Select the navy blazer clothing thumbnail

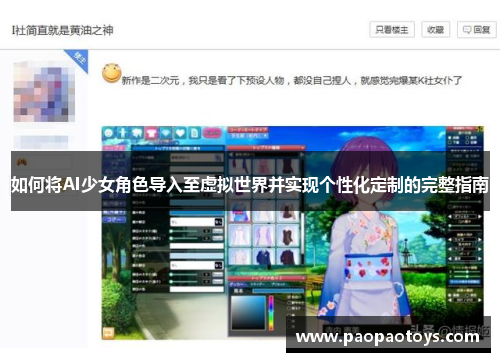263,257
